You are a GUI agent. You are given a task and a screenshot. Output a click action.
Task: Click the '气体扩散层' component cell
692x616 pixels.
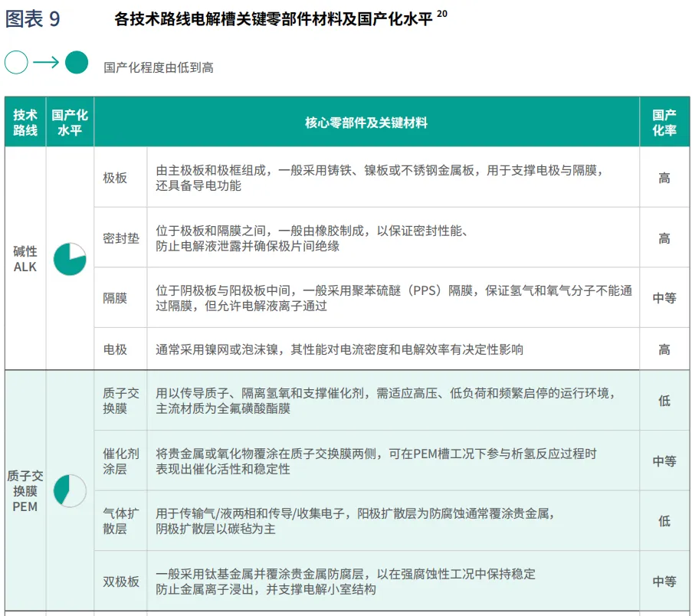[121, 521]
